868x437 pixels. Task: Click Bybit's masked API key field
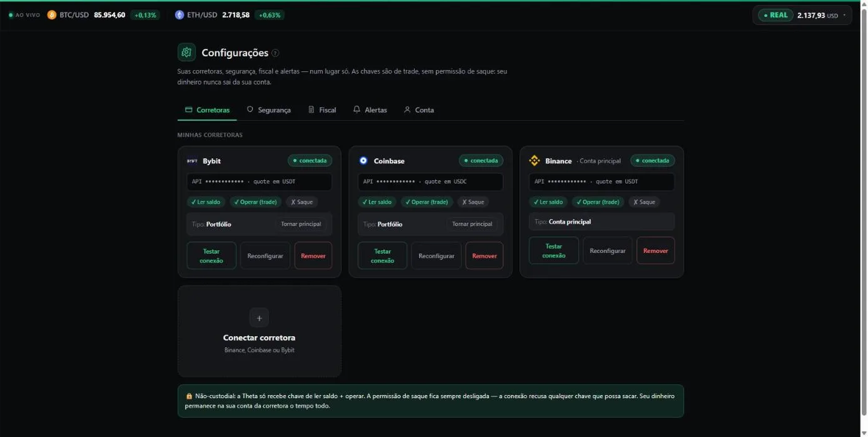pos(260,182)
